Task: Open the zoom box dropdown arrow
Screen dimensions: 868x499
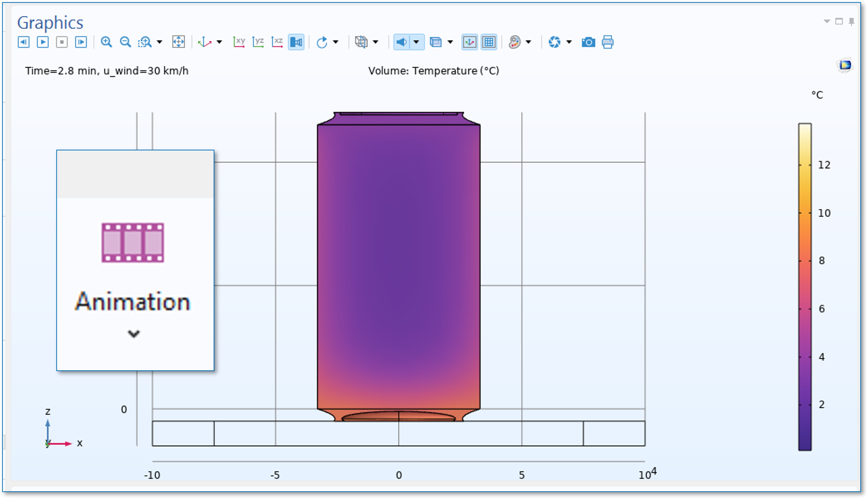Action: pos(159,42)
